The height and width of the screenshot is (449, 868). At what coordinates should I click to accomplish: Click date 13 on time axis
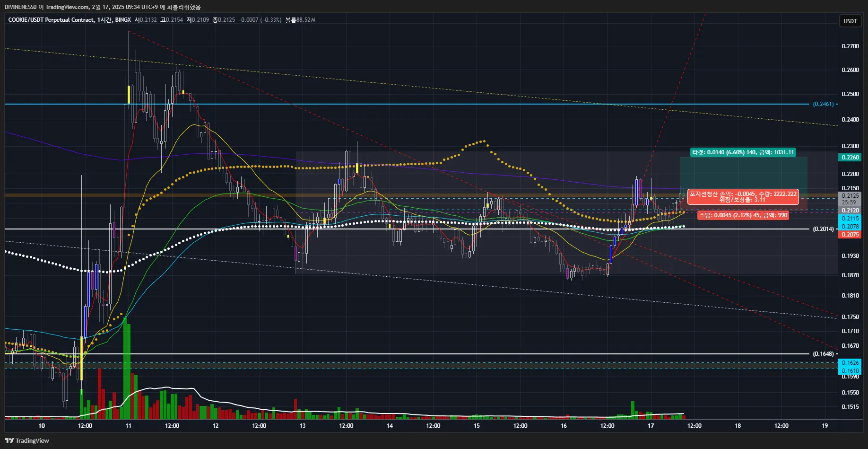[x=303, y=426]
